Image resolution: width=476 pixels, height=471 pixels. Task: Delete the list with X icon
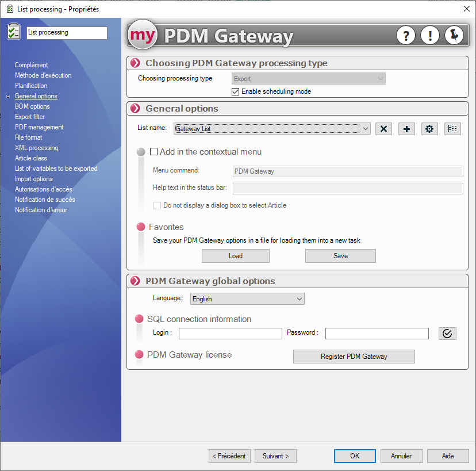point(383,129)
